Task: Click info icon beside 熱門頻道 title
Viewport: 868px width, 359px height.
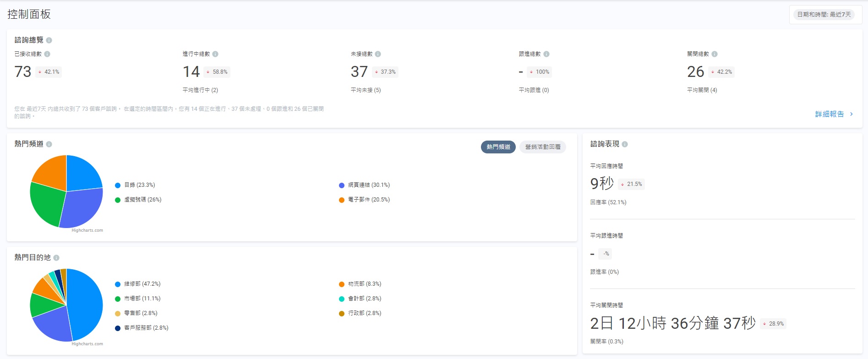Action: point(49,144)
